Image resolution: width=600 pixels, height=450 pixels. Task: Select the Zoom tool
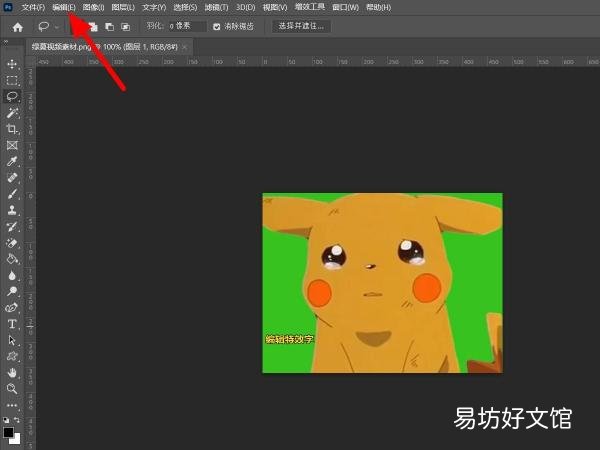(12, 389)
